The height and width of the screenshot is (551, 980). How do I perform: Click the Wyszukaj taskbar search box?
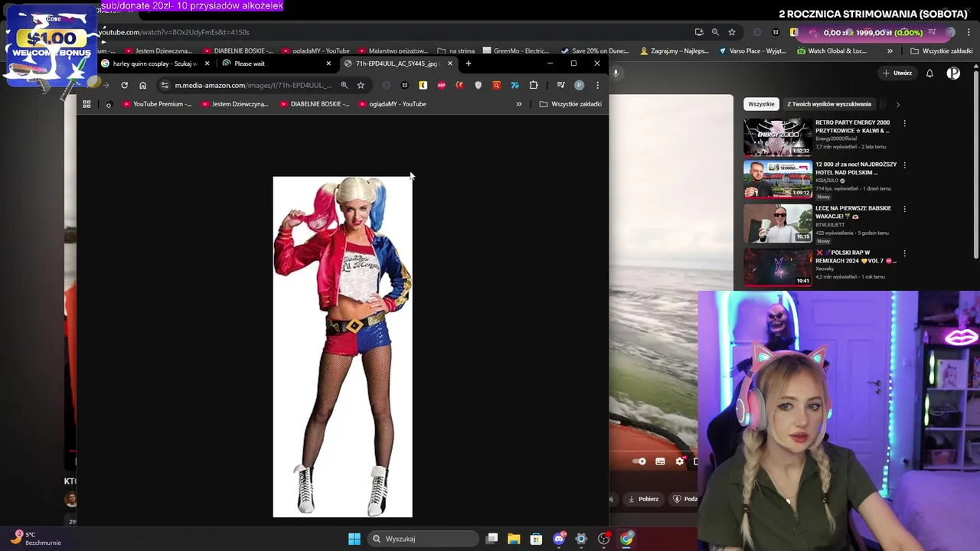423,539
